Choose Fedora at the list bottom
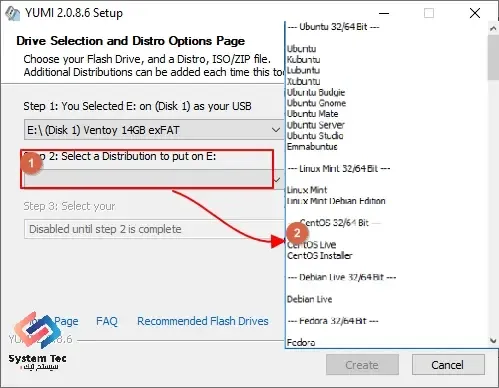The width and height of the screenshot is (499, 388). [x=301, y=343]
